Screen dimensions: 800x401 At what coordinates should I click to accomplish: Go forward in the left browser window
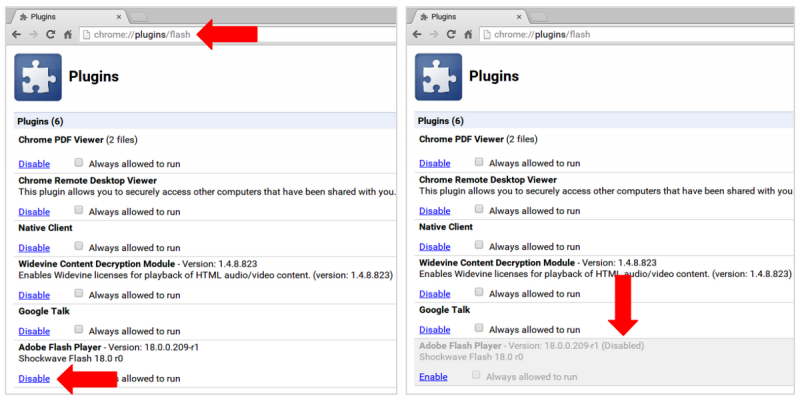pos(34,35)
